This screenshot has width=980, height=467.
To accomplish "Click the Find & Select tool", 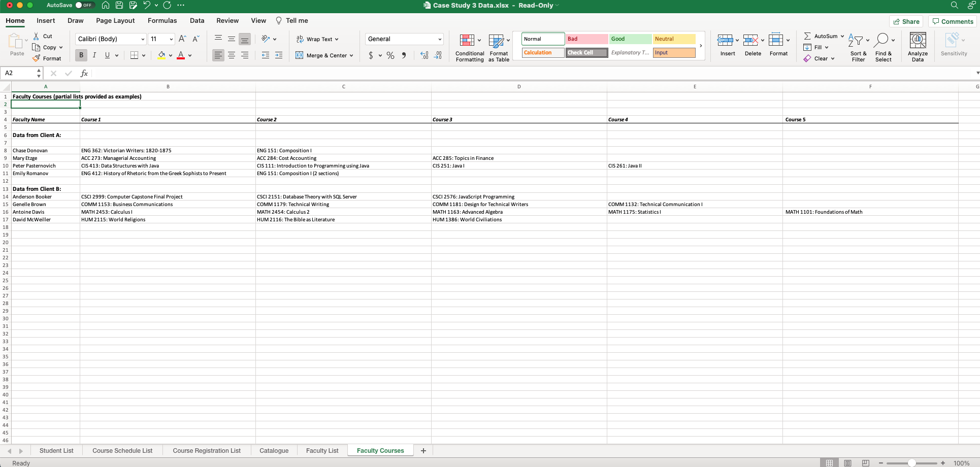I will click(884, 47).
